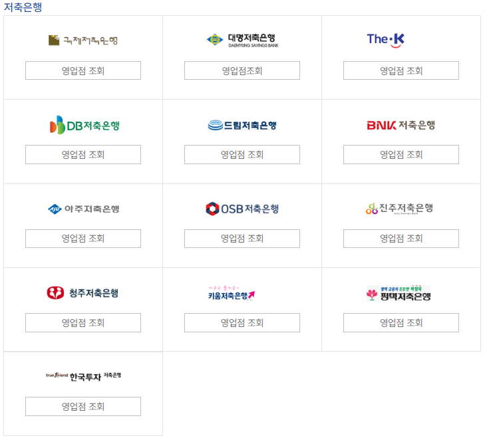Screen dimensions: 489x448
Task: Click the 한국투자 저축은행 logo
Action: [x=83, y=377]
